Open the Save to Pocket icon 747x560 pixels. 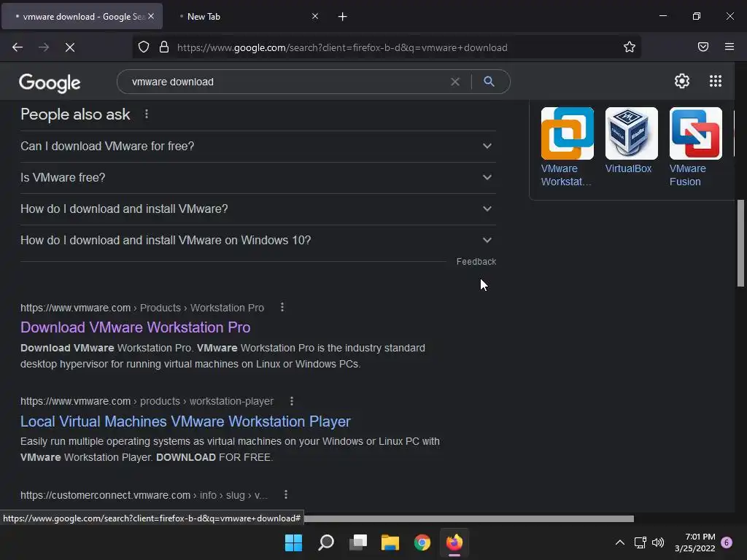click(703, 47)
